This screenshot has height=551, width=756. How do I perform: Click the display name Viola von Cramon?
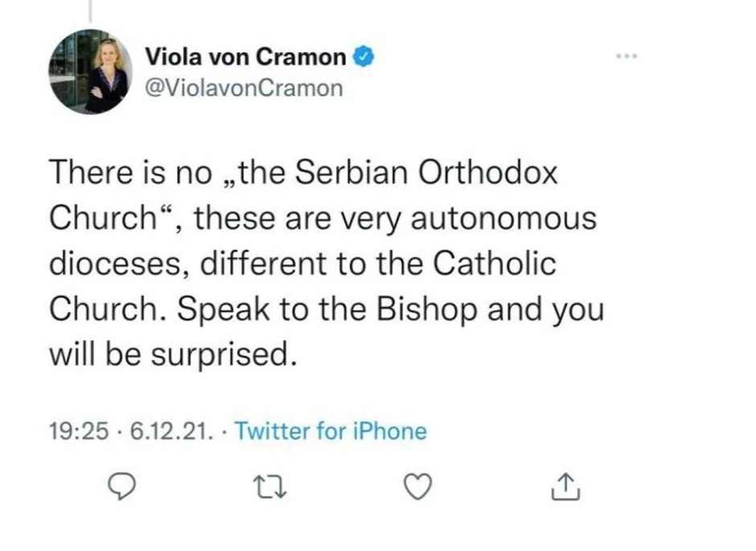point(245,57)
